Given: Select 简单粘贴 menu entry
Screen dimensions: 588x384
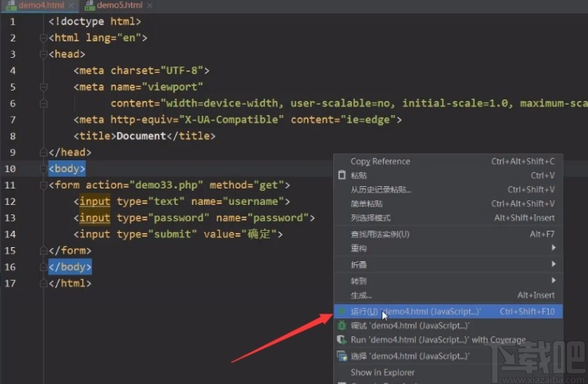Looking at the screenshot, I should pos(448,203).
